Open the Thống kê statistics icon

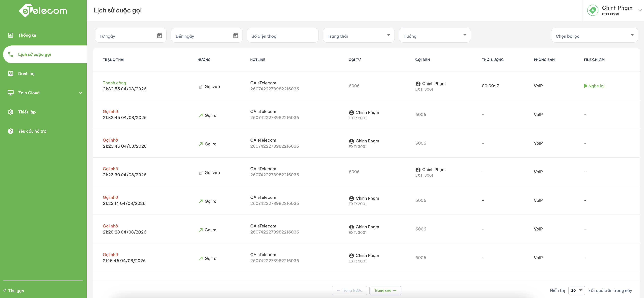10,35
